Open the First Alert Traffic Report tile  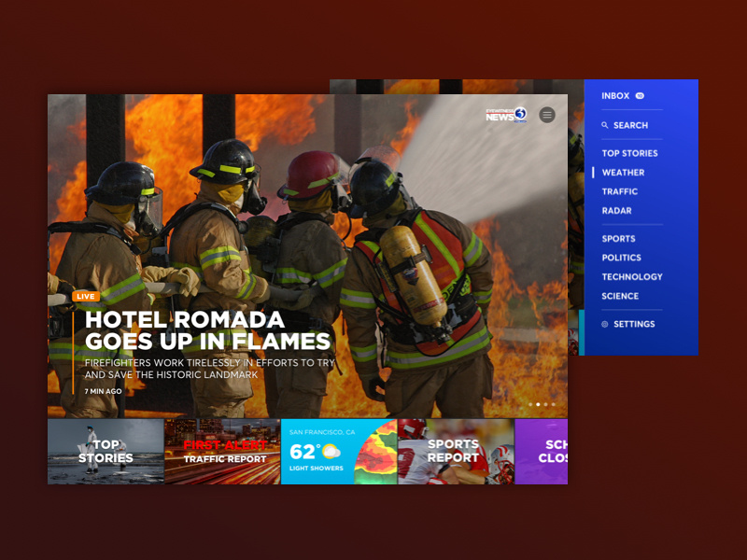[222, 452]
